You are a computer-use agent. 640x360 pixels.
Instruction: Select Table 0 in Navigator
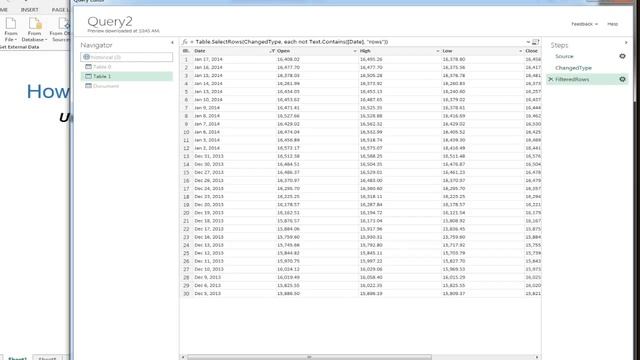pos(127,67)
